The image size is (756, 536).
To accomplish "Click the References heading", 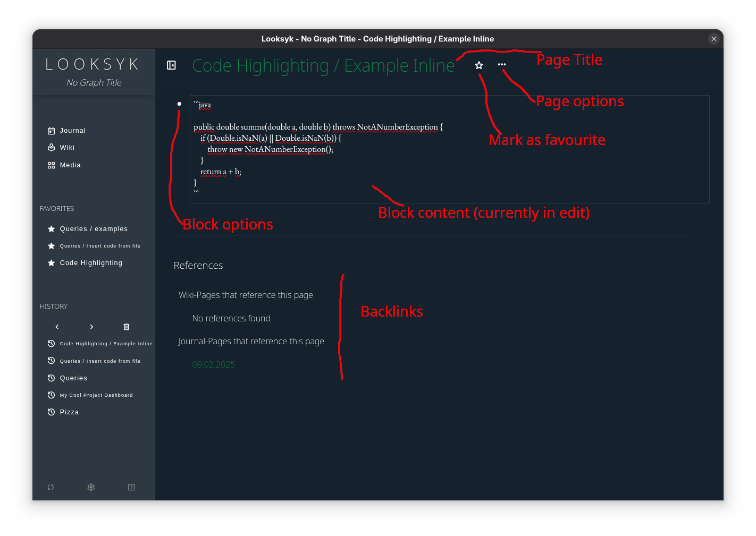I will 198,266.
